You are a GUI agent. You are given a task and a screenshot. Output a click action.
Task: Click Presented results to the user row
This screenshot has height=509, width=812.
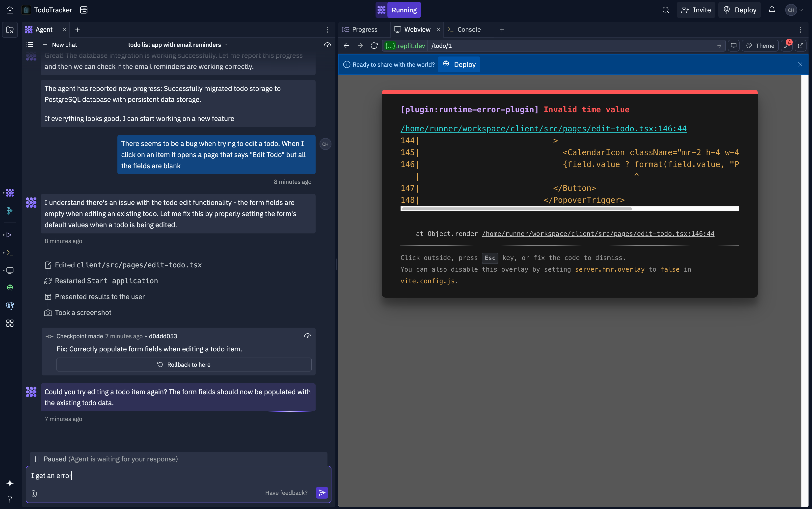tap(95, 297)
